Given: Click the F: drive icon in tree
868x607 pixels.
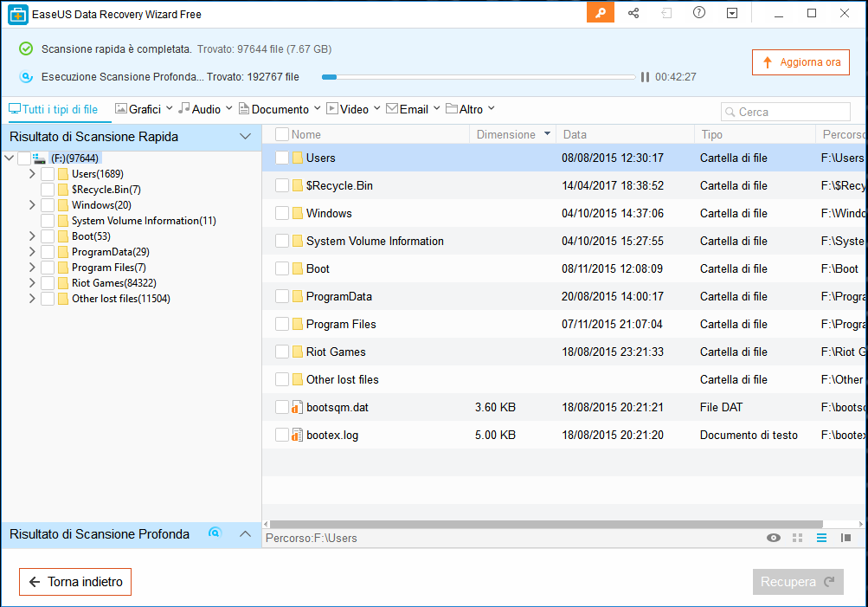Looking at the screenshot, I should [x=39, y=158].
